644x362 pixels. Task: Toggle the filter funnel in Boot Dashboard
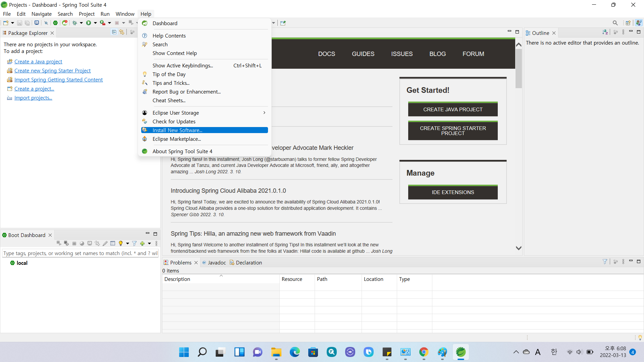[134, 243]
